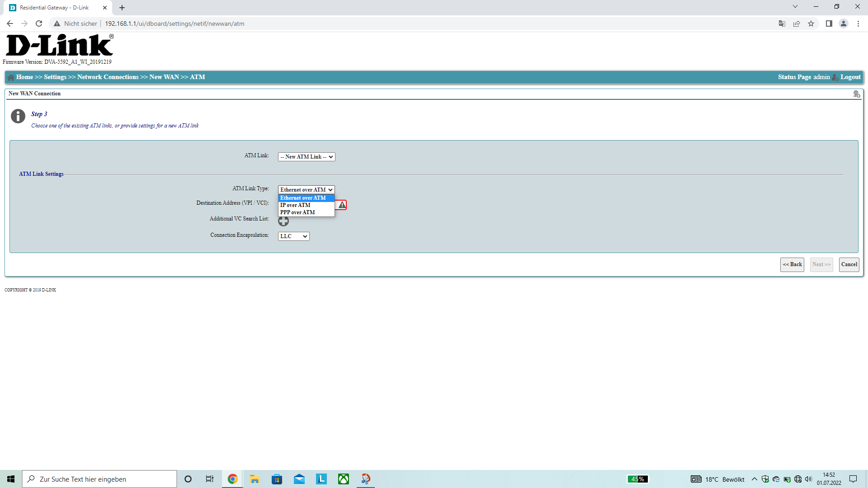Cancel the new WAN connection wizard
This screenshot has height=488, width=868.
(849, 264)
